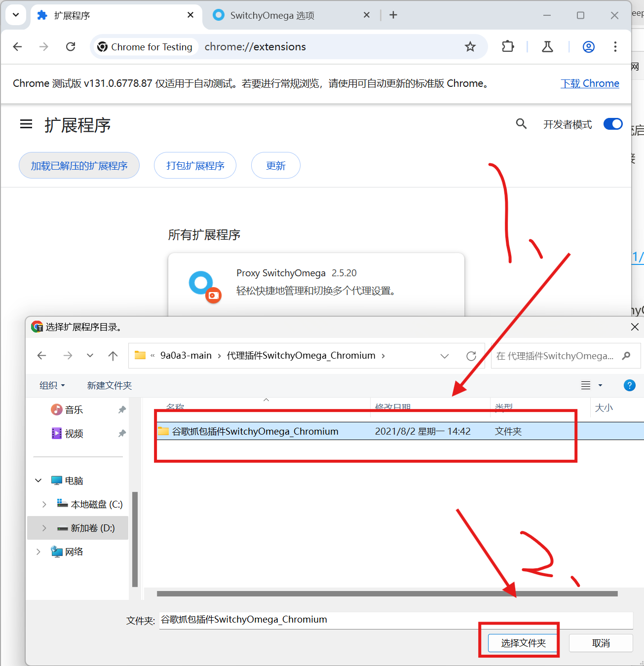Toggle 开发者模式 switch off
The height and width of the screenshot is (666, 644).
coord(613,124)
